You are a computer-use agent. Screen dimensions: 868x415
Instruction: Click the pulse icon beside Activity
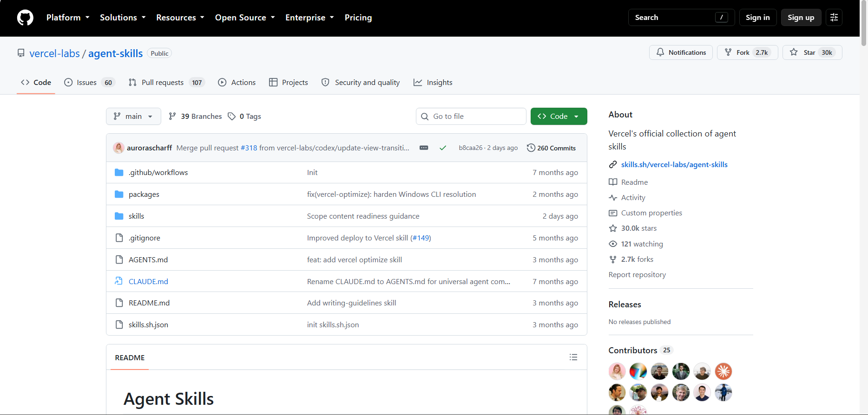pos(613,198)
